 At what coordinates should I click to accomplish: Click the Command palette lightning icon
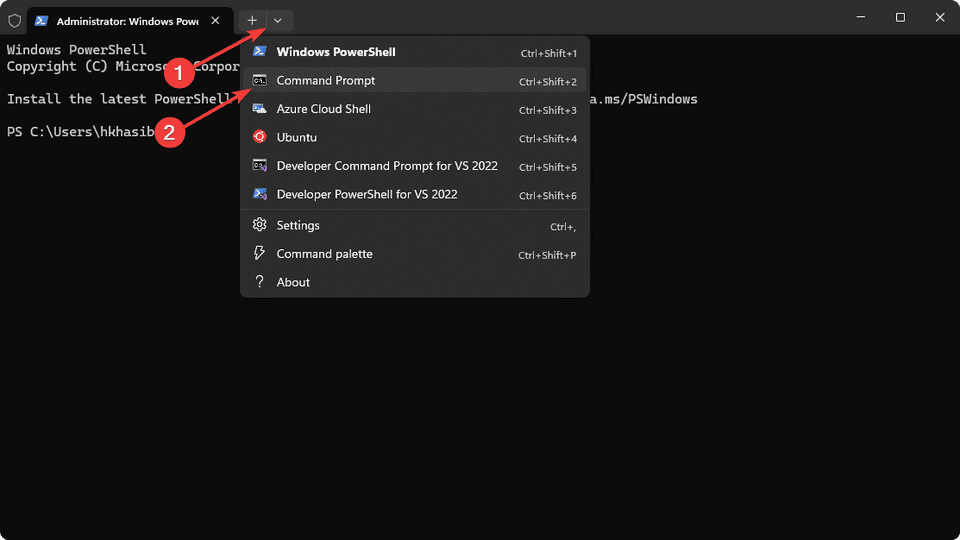pos(260,253)
